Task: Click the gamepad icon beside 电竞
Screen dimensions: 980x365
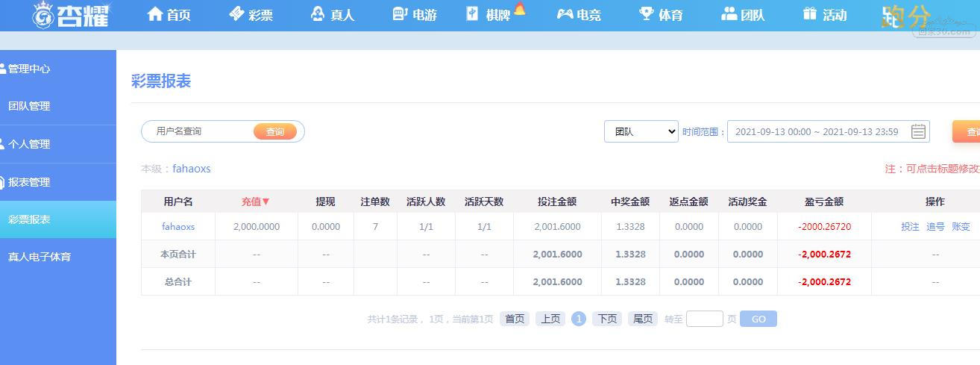Action: pos(565,13)
